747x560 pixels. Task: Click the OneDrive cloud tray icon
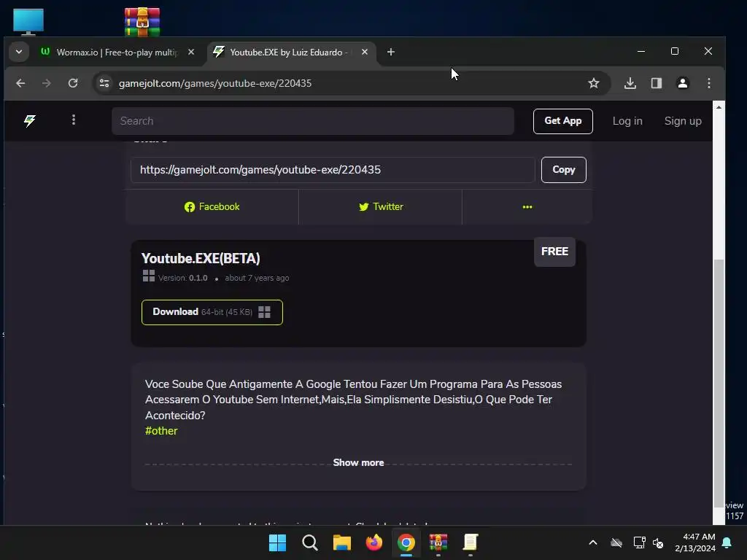click(x=616, y=542)
